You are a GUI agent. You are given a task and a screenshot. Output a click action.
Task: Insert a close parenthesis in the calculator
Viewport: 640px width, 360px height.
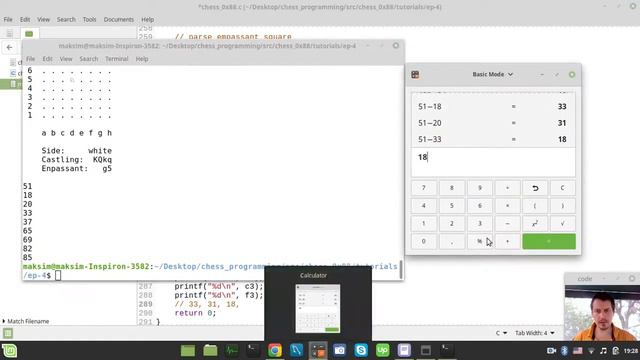562,206
